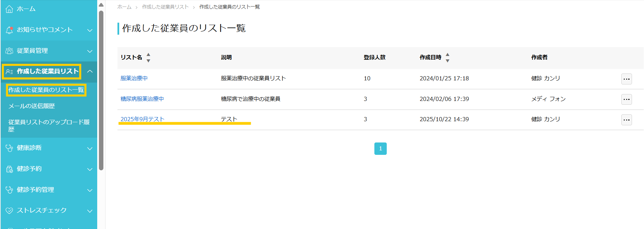This screenshot has width=644, height=229.
Task: Click date 2024/02/06 17:39
Action: 444,99
